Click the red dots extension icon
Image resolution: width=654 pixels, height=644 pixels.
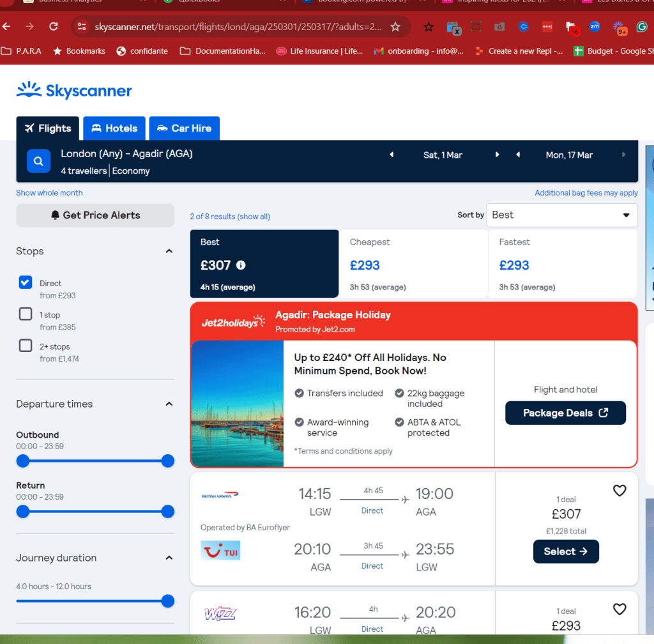pos(547,27)
